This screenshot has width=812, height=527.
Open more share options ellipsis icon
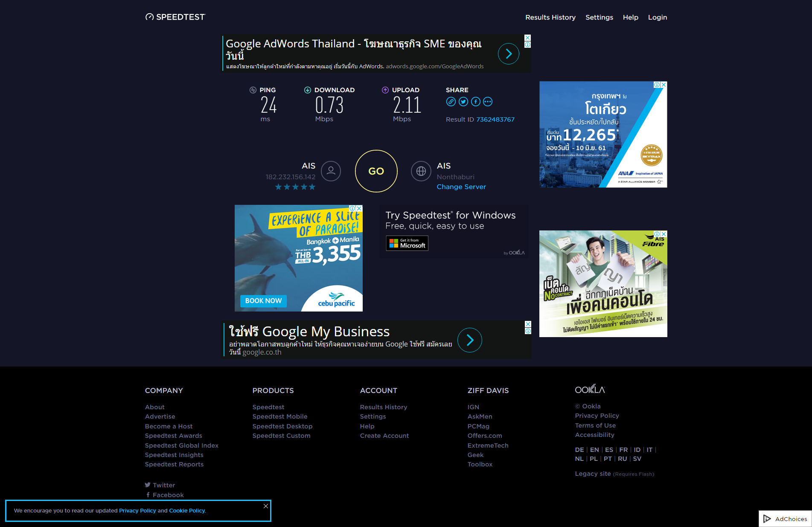pos(488,102)
